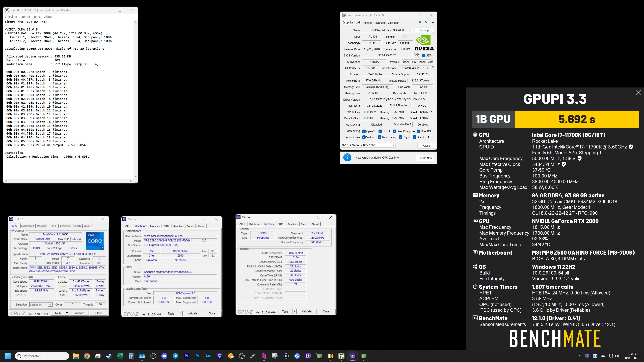Open the About menu in GPUPI
Viewport: 644px width, 362px height.
point(48,17)
